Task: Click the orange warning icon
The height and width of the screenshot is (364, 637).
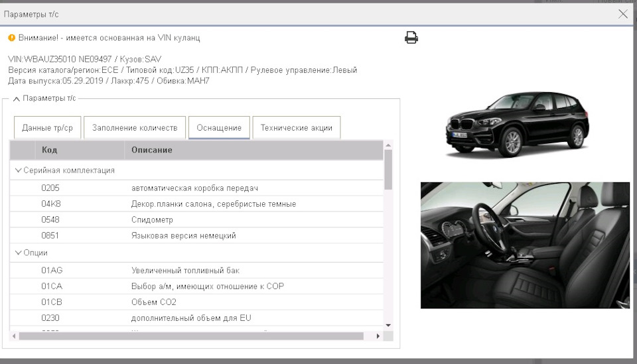Action: (x=12, y=38)
